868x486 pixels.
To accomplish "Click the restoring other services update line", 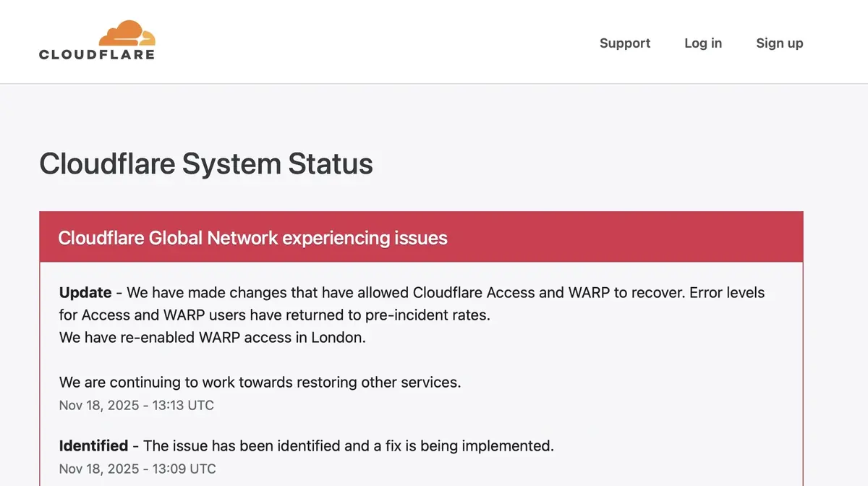I will coord(260,382).
